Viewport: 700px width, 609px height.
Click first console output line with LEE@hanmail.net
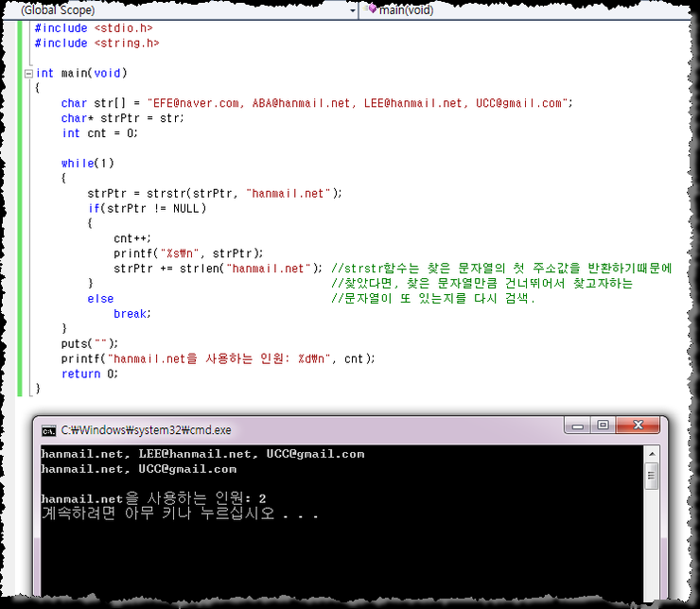(202, 454)
